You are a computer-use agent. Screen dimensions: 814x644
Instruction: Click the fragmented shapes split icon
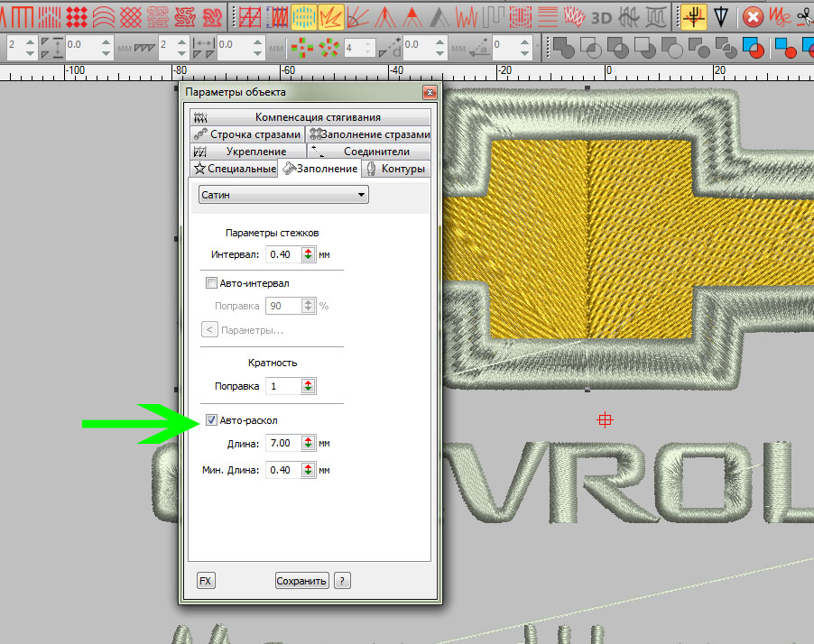tap(726, 48)
